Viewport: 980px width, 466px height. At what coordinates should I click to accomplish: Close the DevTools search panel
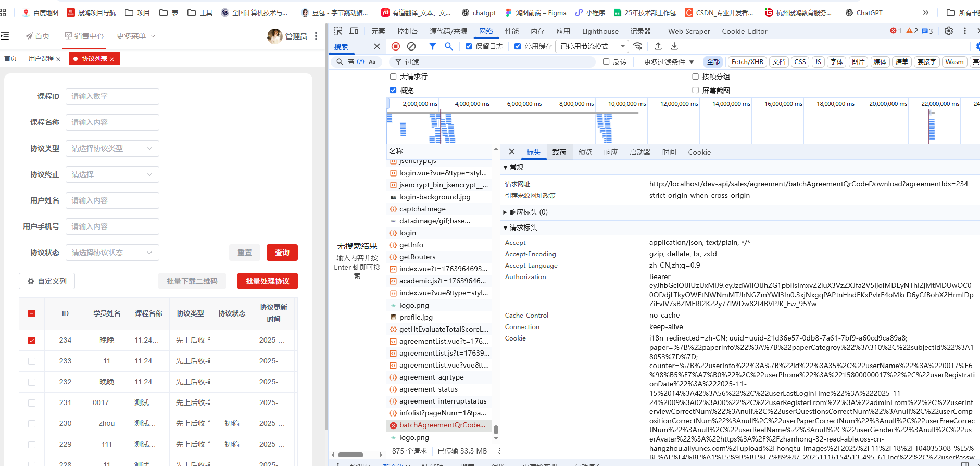377,46
